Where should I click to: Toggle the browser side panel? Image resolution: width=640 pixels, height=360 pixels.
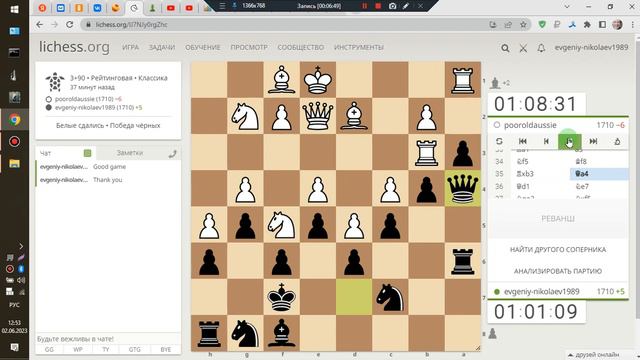(x=602, y=24)
